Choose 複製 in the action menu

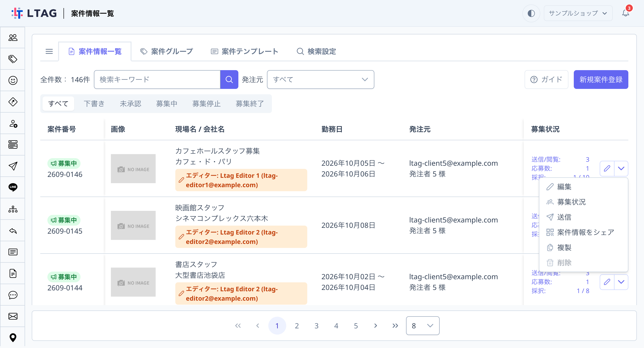pos(583,248)
